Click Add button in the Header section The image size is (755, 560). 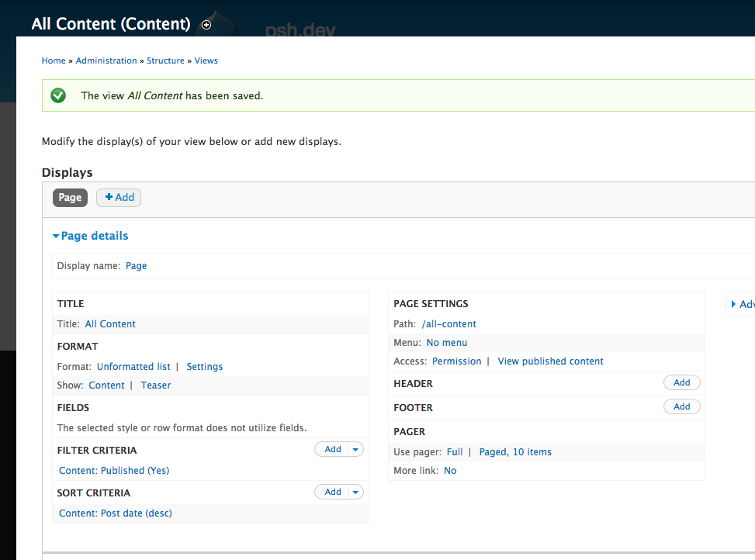[x=681, y=382]
